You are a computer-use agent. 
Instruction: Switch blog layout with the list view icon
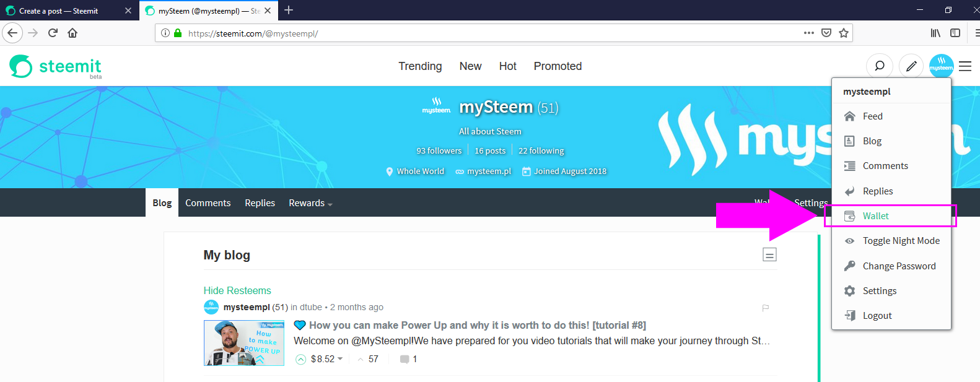coord(769,254)
